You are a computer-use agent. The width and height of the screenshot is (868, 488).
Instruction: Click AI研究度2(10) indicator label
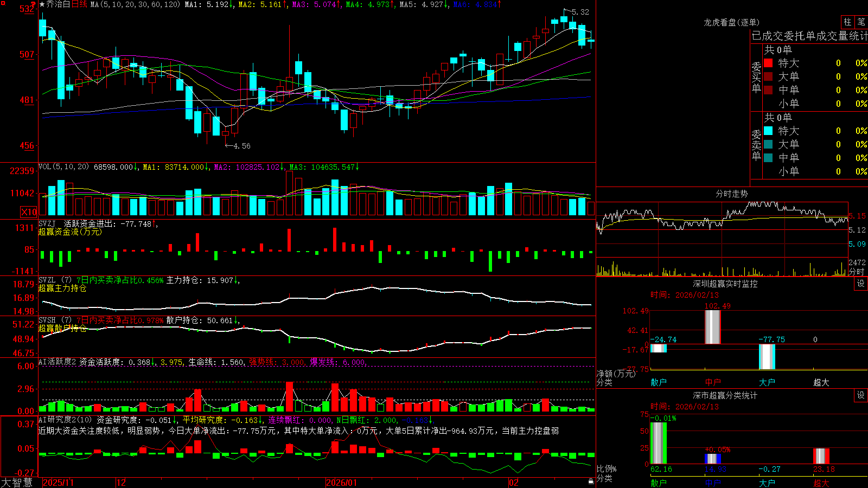pyautogui.click(x=65, y=420)
